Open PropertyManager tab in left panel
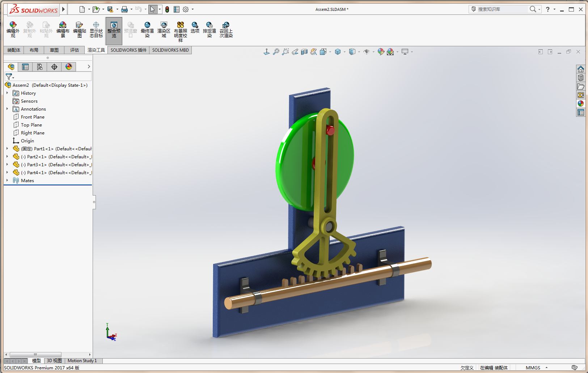The width and height of the screenshot is (588, 373). pyautogui.click(x=25, y=67)
